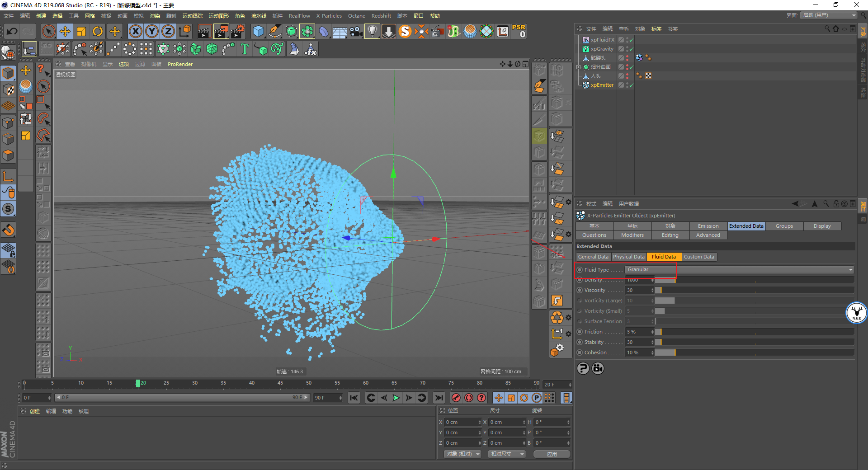This screenshot has width=868, height=470.
Task: Click the 应用 apply button
Action: click(x=552, y=454)
